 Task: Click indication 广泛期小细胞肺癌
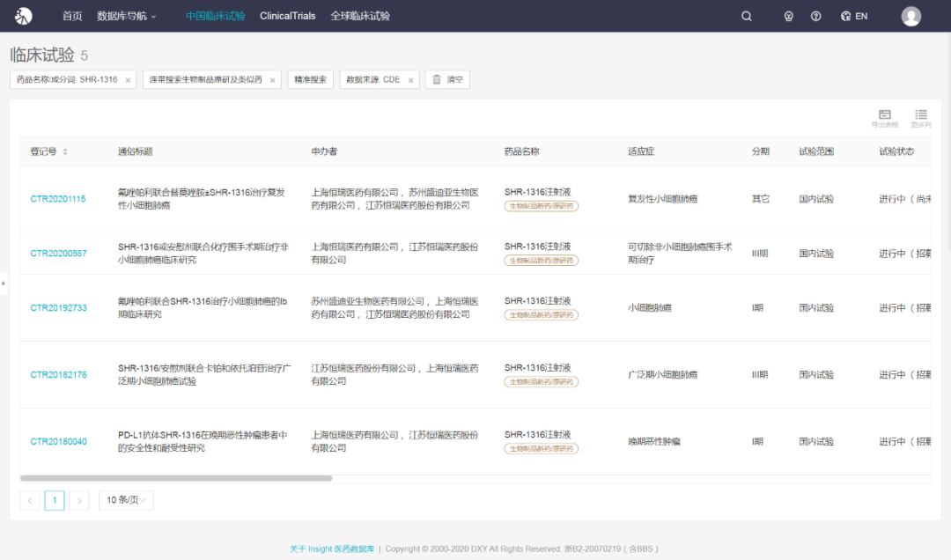(662, 375)
